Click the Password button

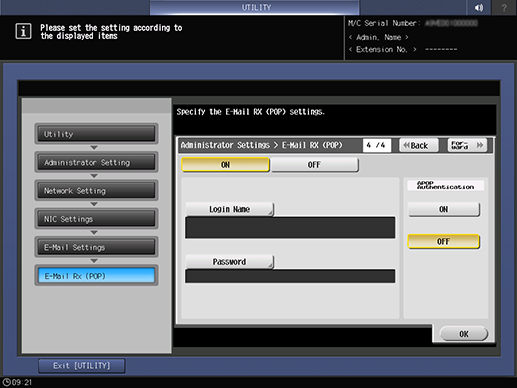pos(229,262)
